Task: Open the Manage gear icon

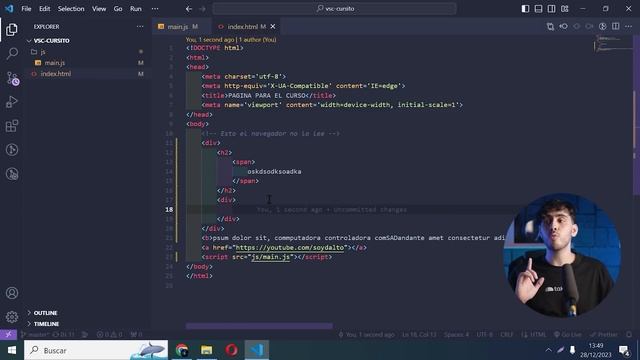Action: click(12, 317)
